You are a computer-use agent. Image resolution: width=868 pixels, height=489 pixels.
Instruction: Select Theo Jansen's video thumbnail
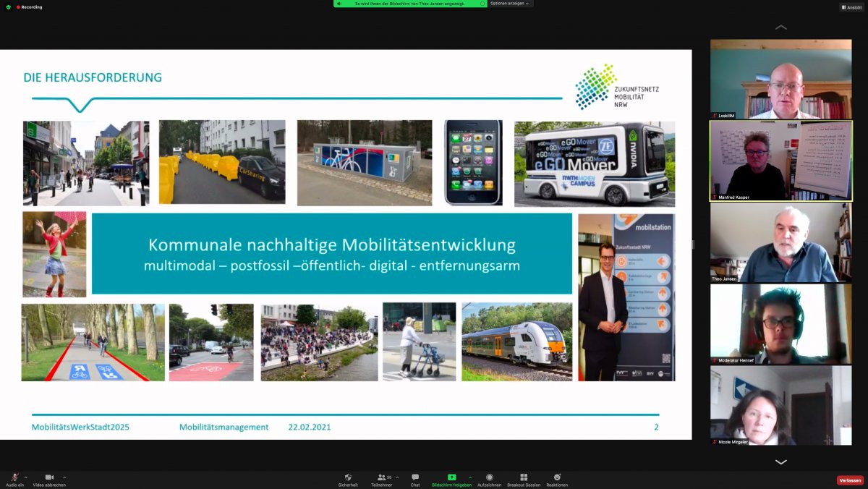point(780,242)
